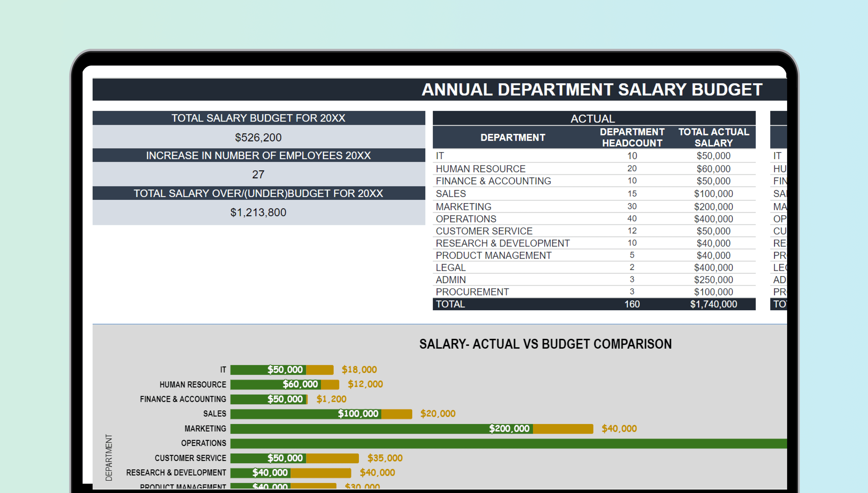Click the Marketing orange bar segment
This screenshot has width=868, height=493.
point(563,429)
